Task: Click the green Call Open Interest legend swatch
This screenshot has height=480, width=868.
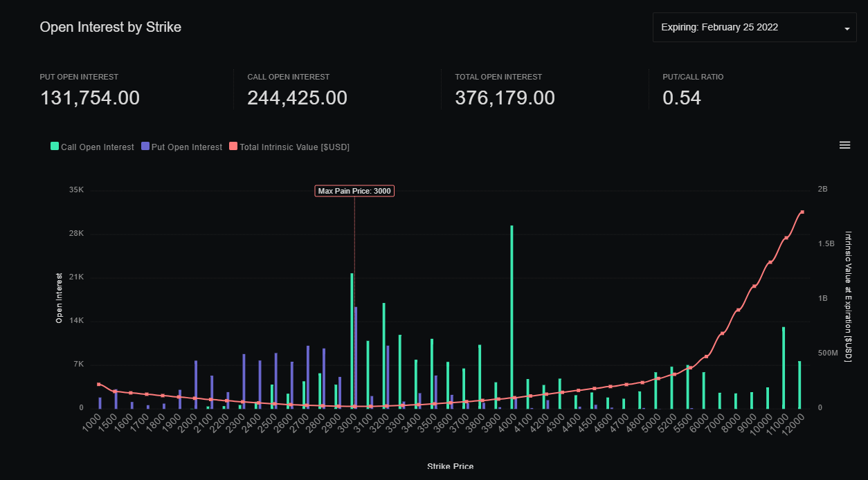Action: [55, 147]
